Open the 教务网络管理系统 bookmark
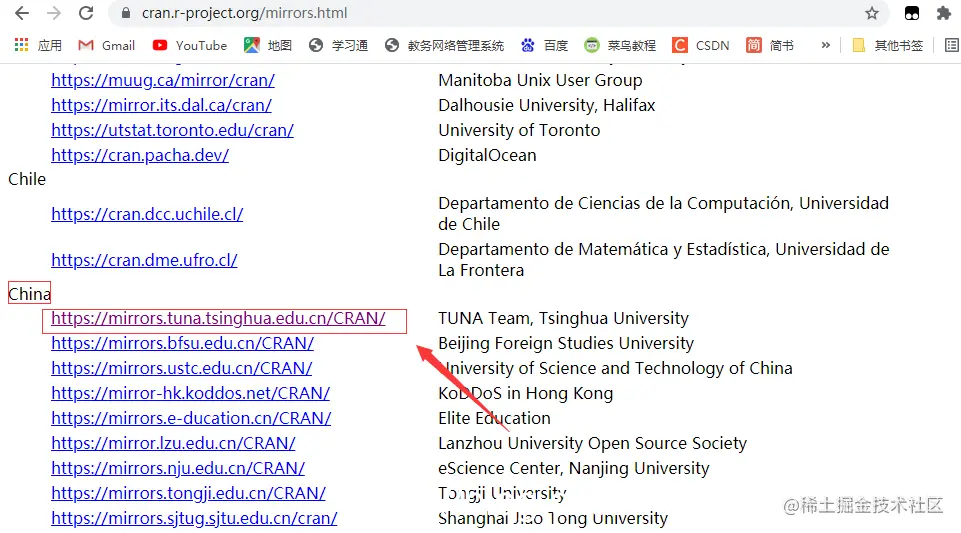Viewport: 961px width, 533px height. click(x=444, y=45)
